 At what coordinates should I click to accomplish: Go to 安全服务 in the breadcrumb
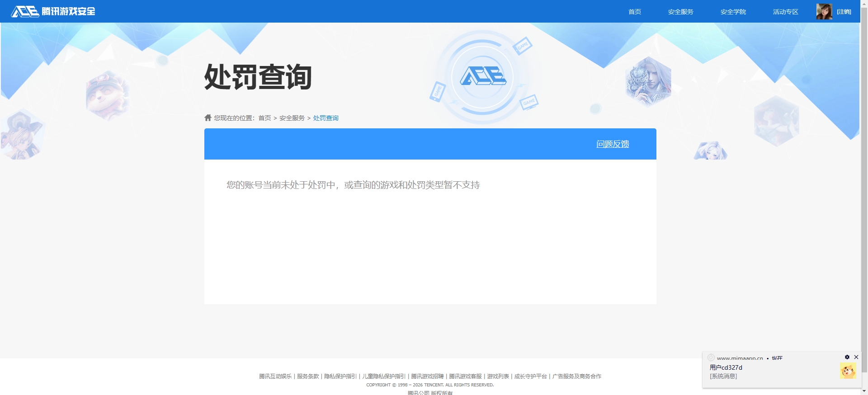pyautogui.click(x=292, y=118)
